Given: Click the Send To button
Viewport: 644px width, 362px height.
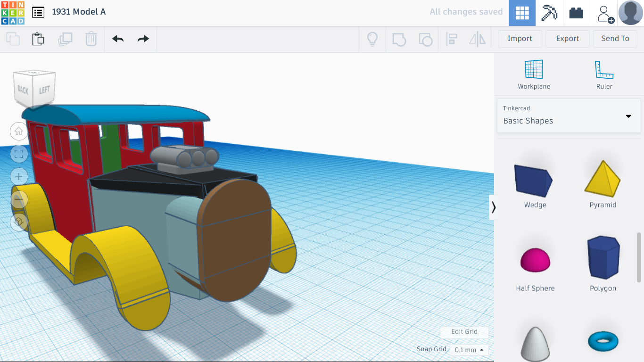Looking at the screenshot, I should 615,38.
